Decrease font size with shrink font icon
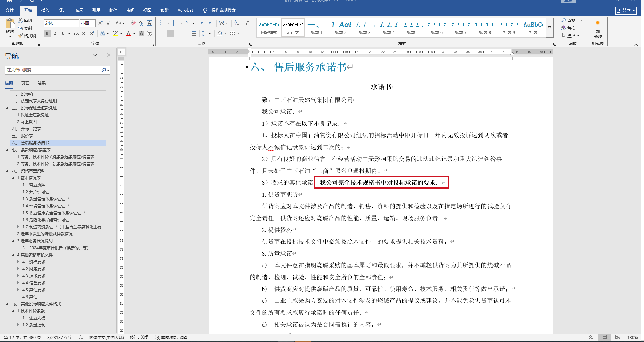The width and height of the screenshot is (644, 342). click(108, 23)
